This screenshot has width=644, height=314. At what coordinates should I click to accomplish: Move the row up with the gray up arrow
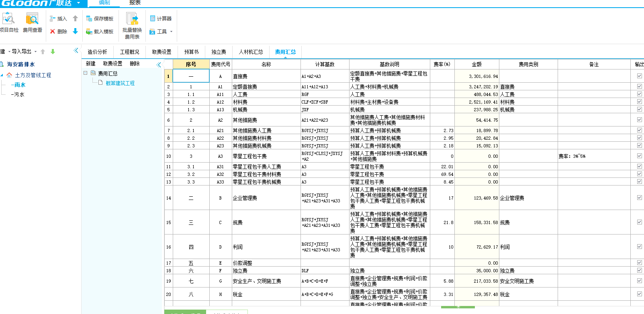(x=75, y=18)
